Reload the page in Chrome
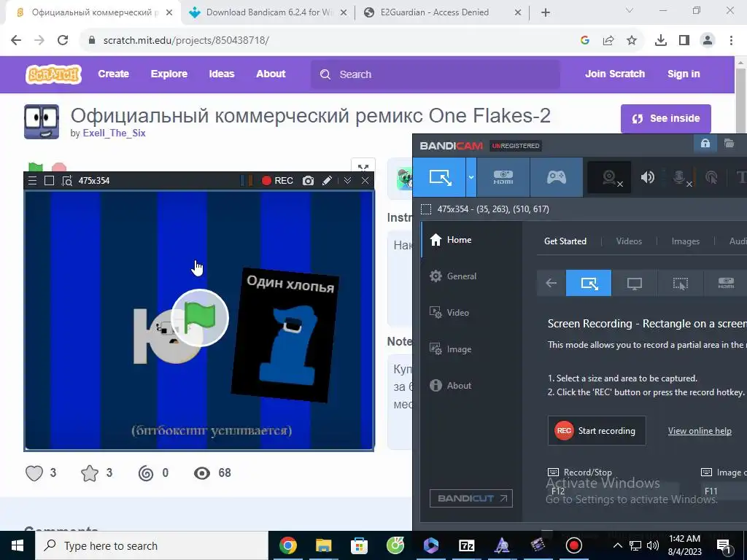The height and width of the screenshot is (560, 747). [63, 40]
